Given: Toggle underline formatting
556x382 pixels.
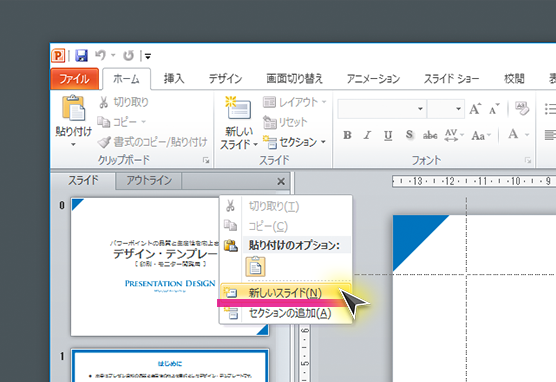Looking at the screenshot, I should [388, 135].
